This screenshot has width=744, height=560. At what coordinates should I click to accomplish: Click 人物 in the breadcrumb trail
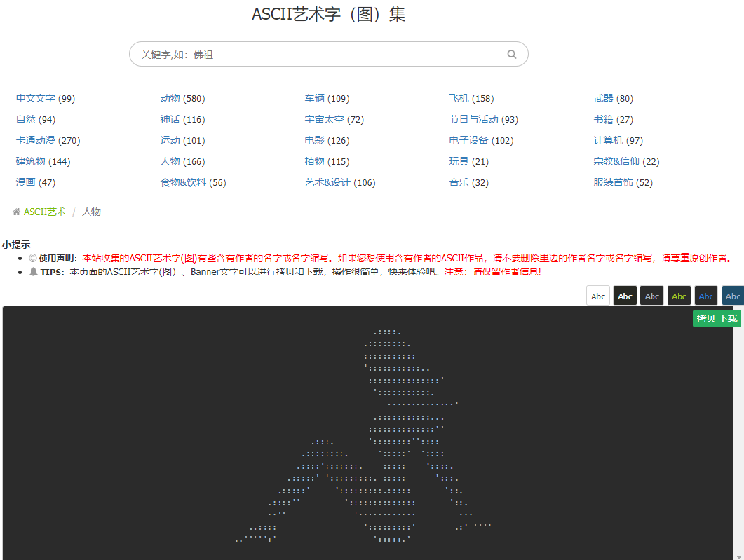(x=91, y=212)
